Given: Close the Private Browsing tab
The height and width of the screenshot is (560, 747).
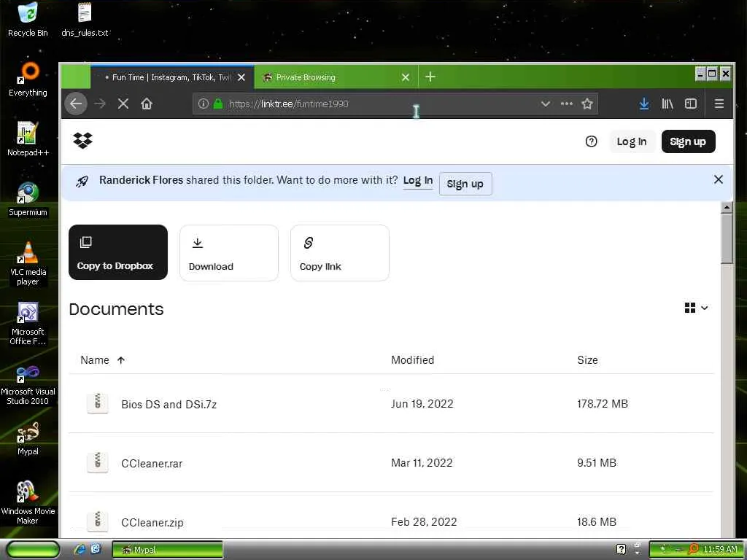Looking at the screenshot, I should (x=406, y=77).
